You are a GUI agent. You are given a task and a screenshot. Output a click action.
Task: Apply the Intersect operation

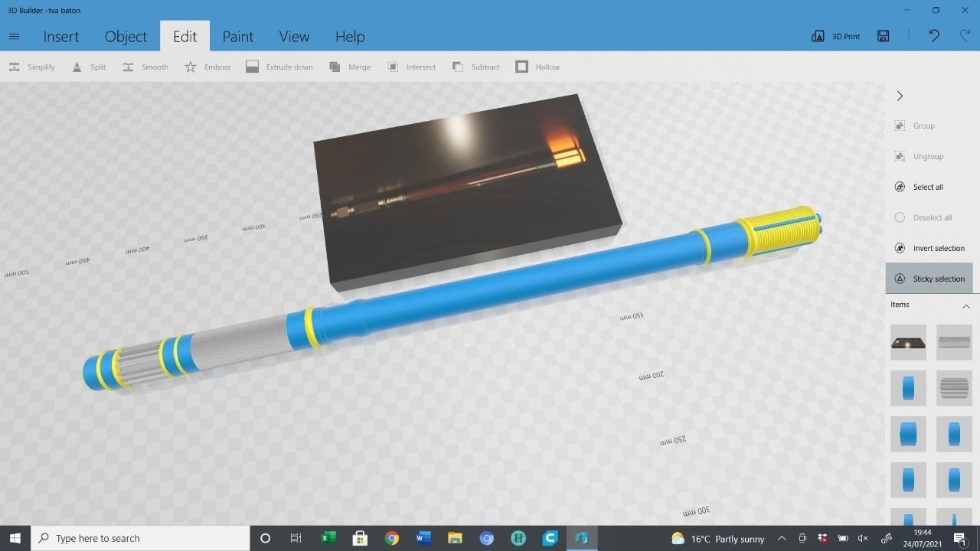411,67
